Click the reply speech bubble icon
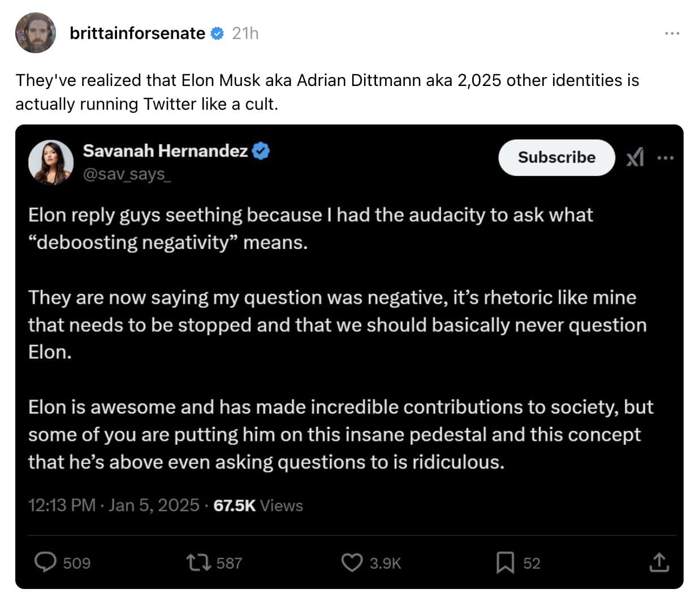This screenshot has width=700, height=602. pyautogui.click(x=46, y=562)
